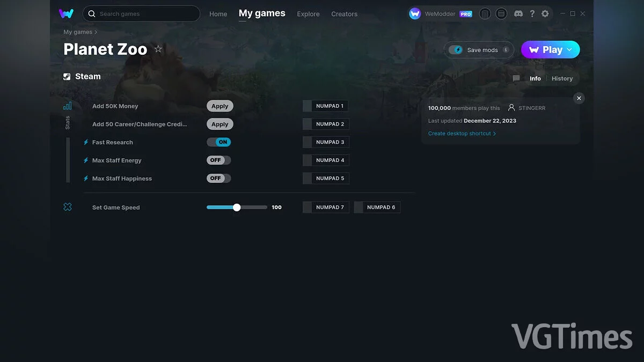Apply the Add 50K Money cheat
Viewport: 644px width, 362px height.
220,106
